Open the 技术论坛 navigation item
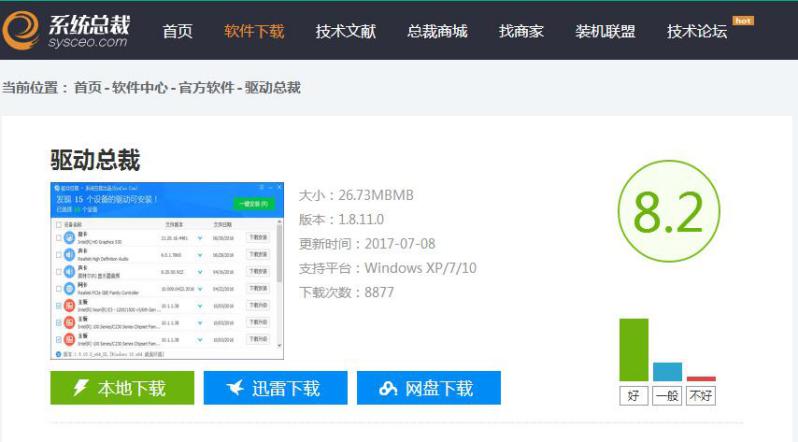The image size is (798, 442). click(x=697, y=32)
